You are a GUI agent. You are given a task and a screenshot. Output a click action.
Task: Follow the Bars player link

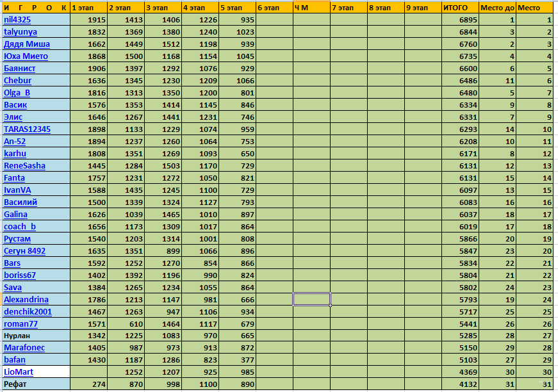click(12, 263)
